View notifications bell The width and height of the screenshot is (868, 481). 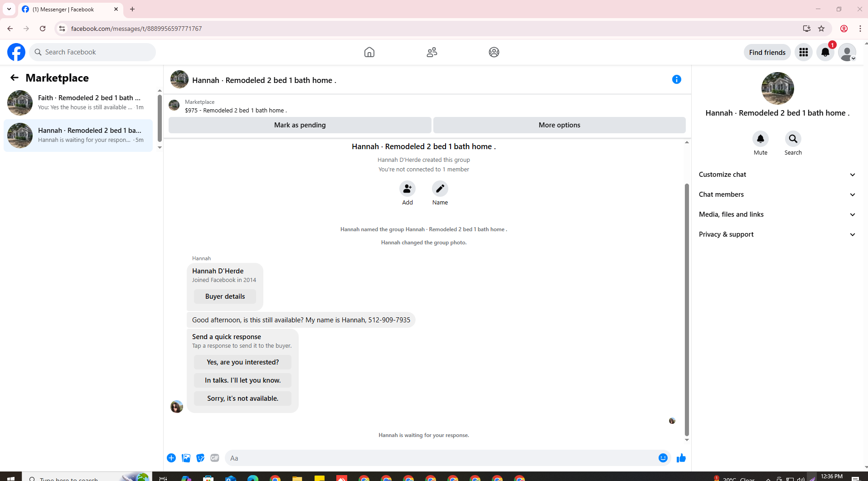point(825,52)
